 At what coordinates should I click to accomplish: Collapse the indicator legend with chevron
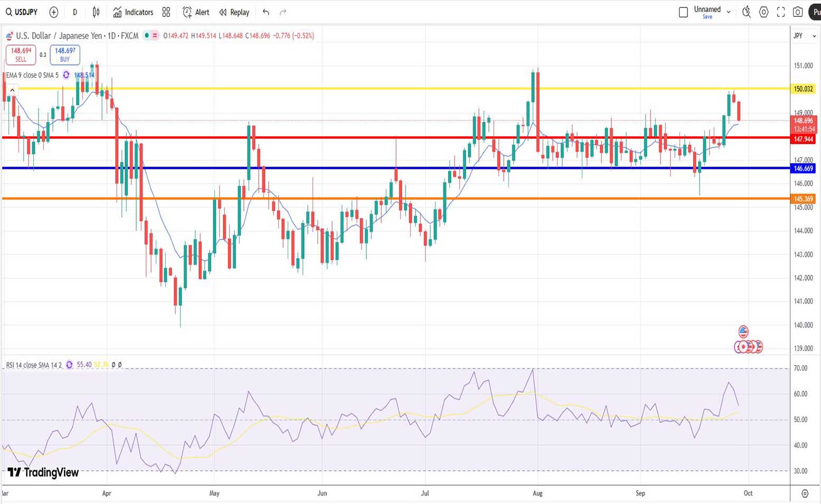pos(12,90)
